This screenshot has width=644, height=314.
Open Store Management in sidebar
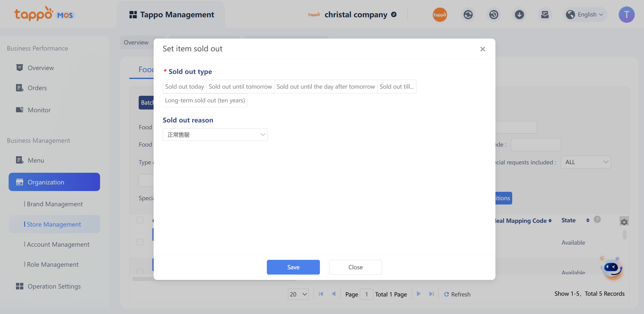(54, 224)
